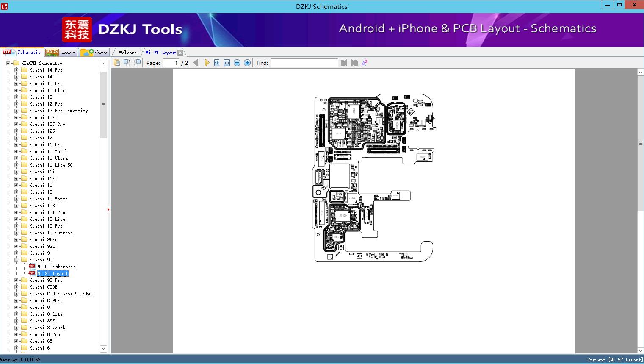Find next search match
This screenshot has width=644, height=364.
pos(354,63)
